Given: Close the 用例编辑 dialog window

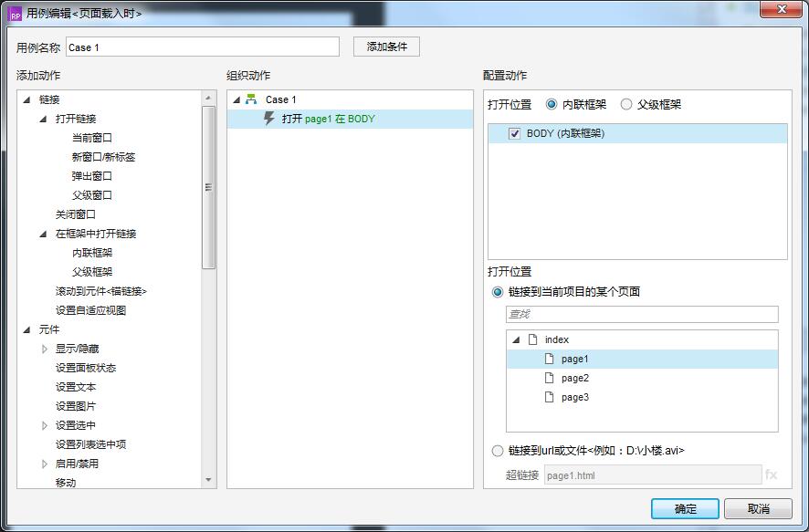Looking at the screenshot, I should coord(781,9).
